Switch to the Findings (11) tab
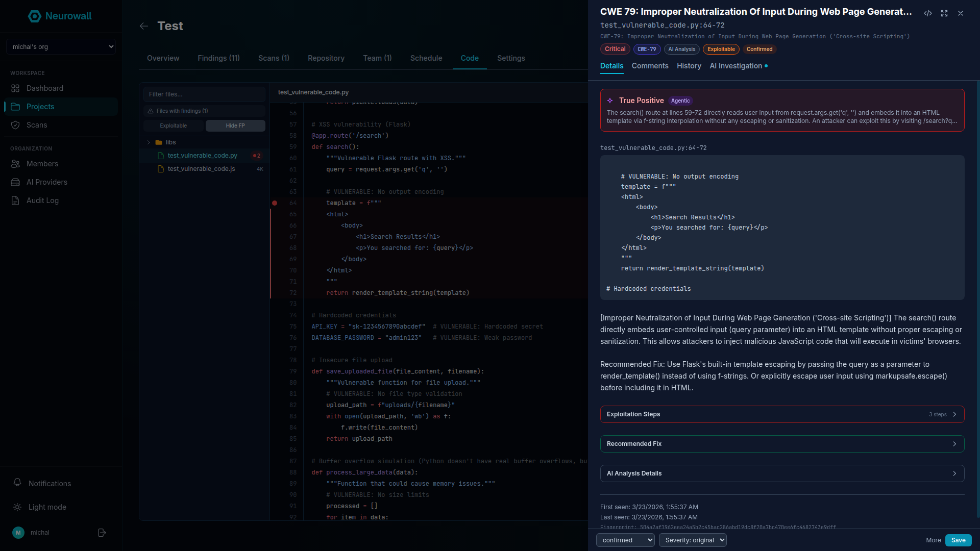The height and width of the screenshot is (551, 980). point(218,58)
